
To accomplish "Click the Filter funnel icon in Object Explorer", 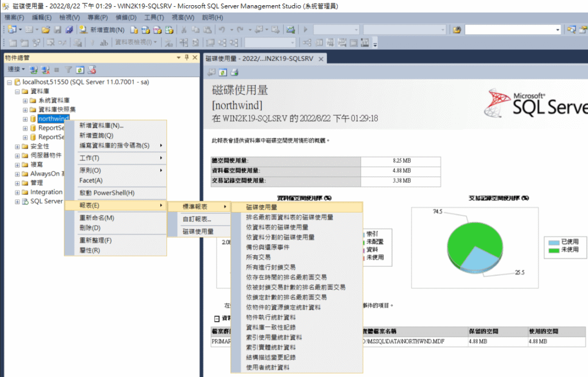I will point(68,70).
